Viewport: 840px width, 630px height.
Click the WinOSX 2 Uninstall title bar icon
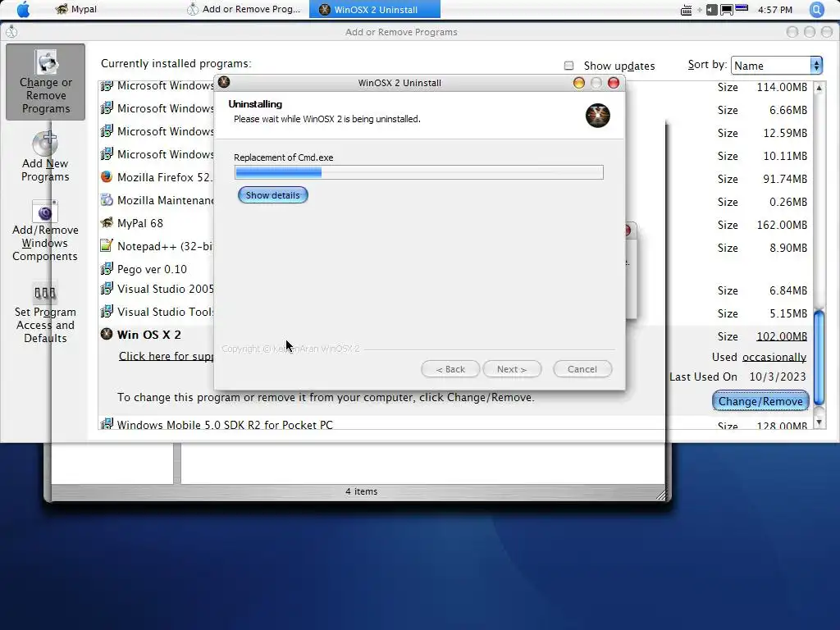click(224, 82)
